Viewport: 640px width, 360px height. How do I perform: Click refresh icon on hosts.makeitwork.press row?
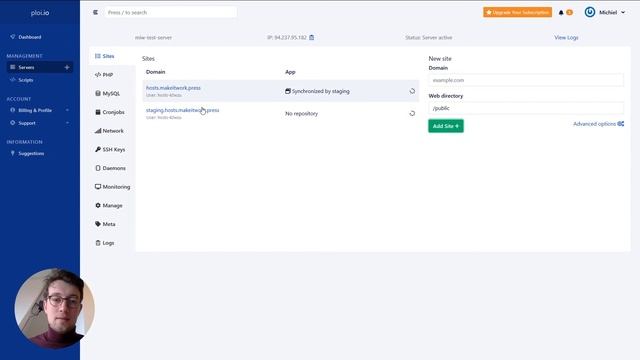412,91
